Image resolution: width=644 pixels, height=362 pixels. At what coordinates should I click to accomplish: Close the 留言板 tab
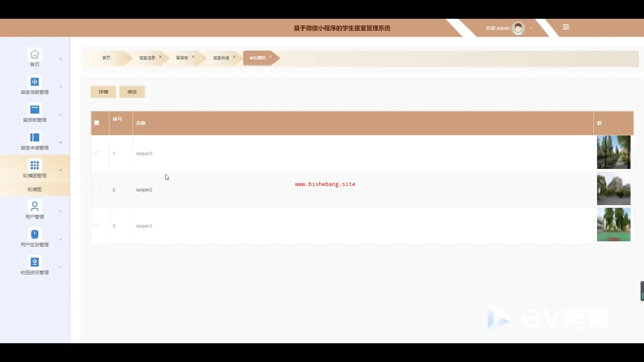[193, 57]
